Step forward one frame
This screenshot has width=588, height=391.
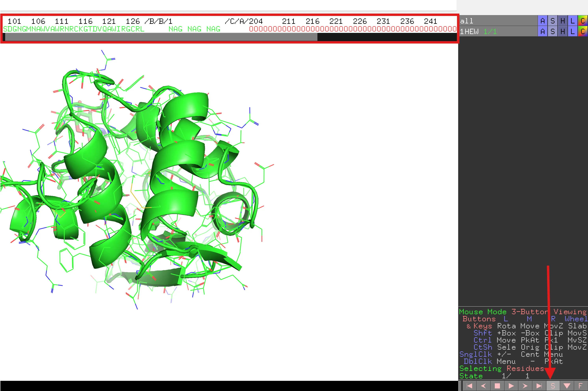(x=525, y=386)
